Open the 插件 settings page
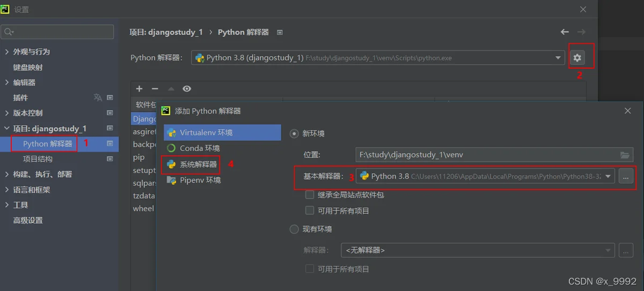Screen dimensions: 644x291 point(20,98)
